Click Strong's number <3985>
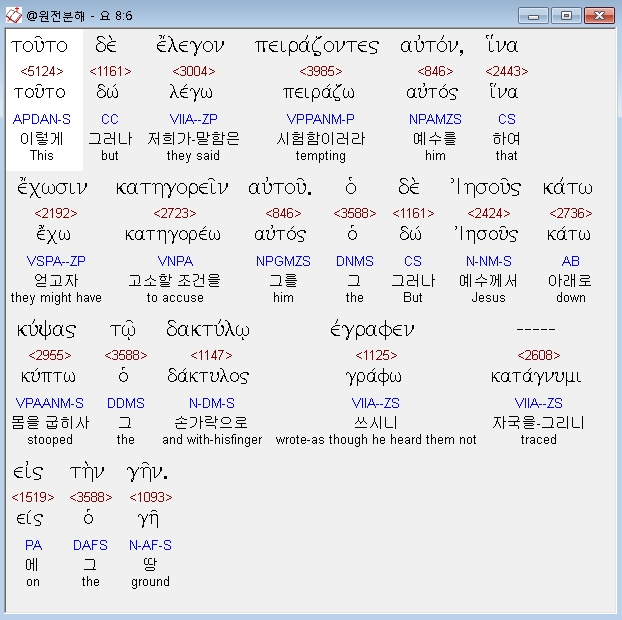This screenshot has width=622, height=620. click(x=321, y=71)
